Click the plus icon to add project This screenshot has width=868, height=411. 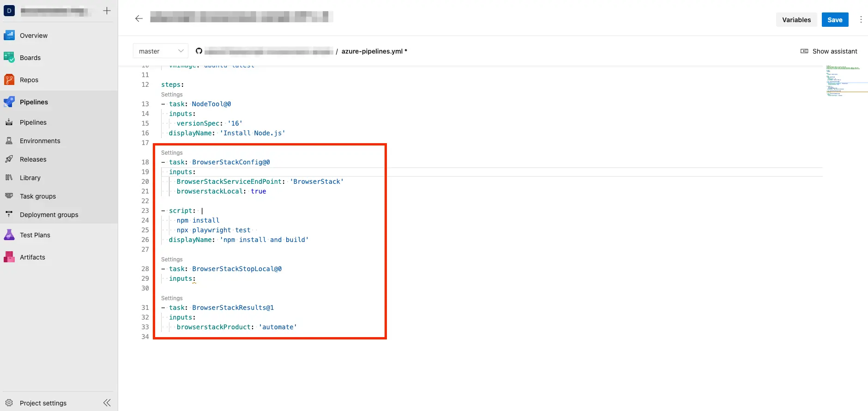107,11
